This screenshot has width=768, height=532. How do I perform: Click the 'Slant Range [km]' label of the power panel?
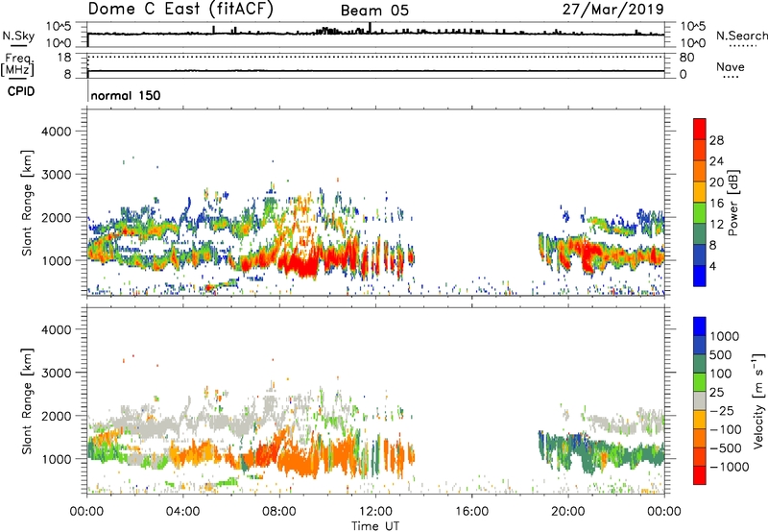[x=27, y=203]
